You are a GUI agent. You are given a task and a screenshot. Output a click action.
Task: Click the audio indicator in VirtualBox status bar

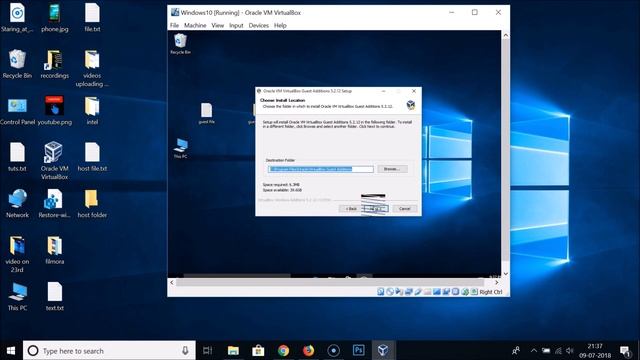click(399, 292)
